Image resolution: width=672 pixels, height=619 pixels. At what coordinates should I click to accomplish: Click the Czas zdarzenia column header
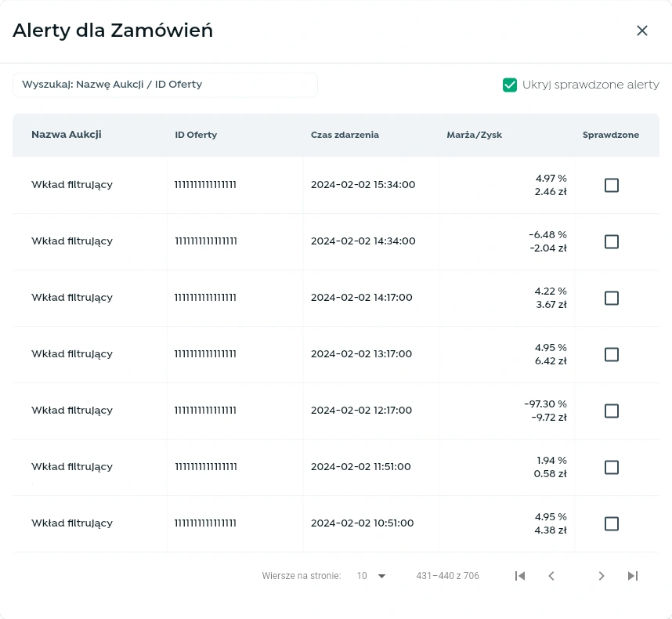(345, 135)
